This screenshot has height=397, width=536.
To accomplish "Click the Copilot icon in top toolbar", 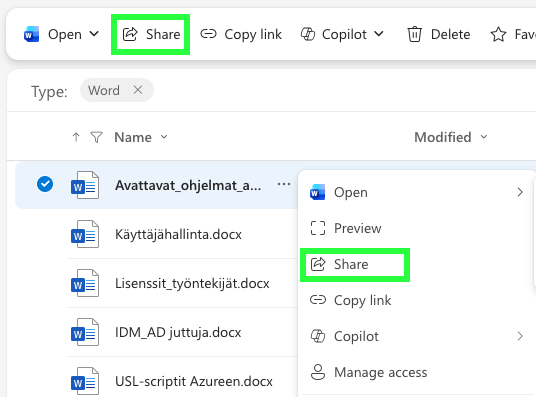I will point(308,34).
